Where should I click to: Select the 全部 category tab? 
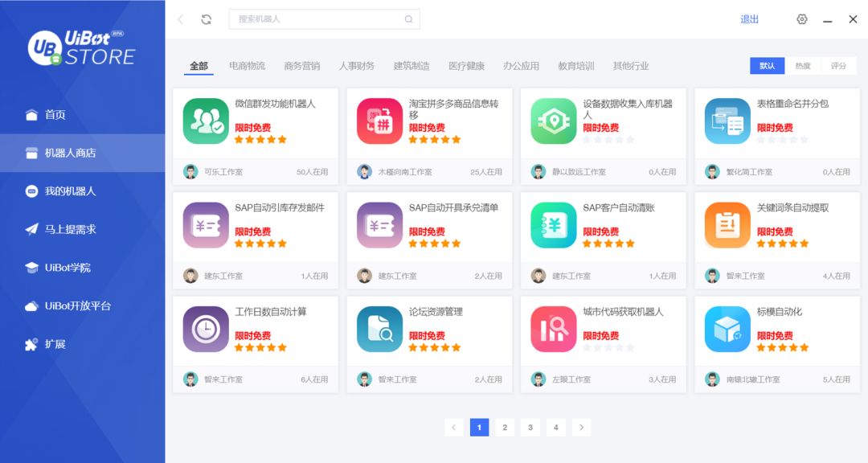pyautogui.click(x=199, y=66)
